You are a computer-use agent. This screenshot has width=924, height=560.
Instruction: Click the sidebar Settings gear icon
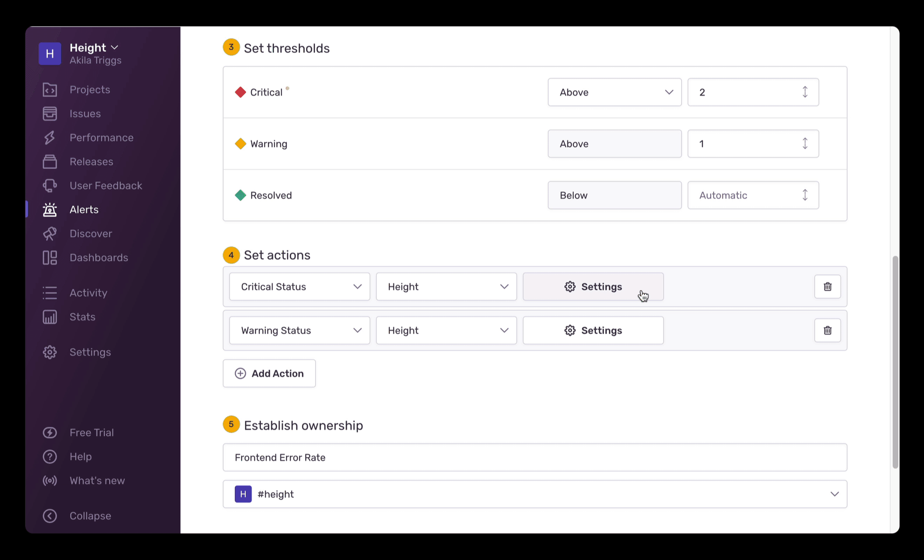coord(50,352)
